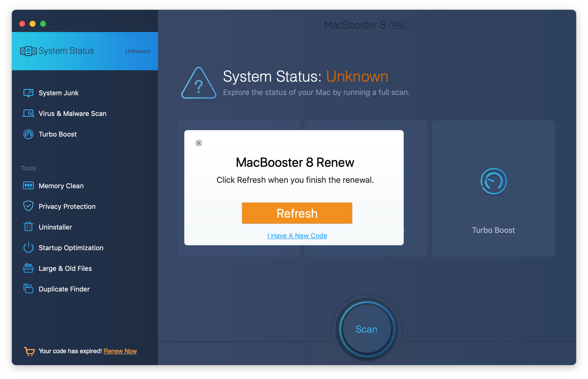Click the Unknown status label in sidebar
The height and width of the screenshot is (379, 588).
click(138, 51)
